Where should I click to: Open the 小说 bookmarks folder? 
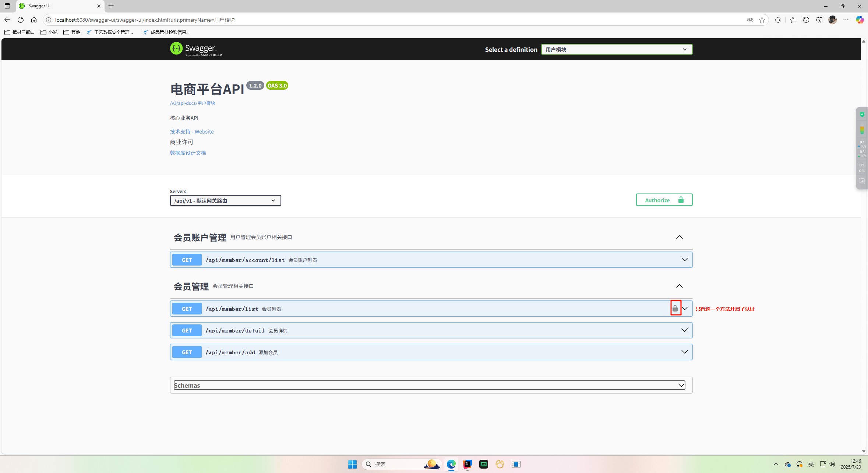click(49, 32)
